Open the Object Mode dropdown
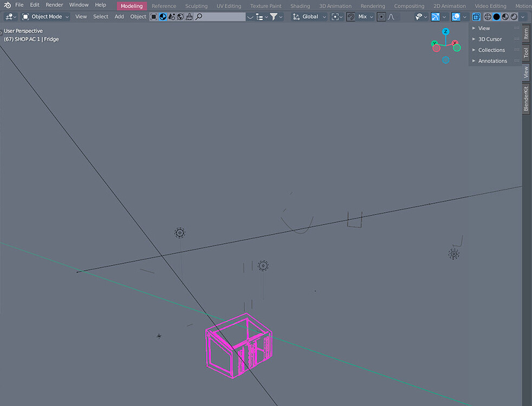This screenshot has width=532, height=406. pyautogui.click(x=45, y=17)
